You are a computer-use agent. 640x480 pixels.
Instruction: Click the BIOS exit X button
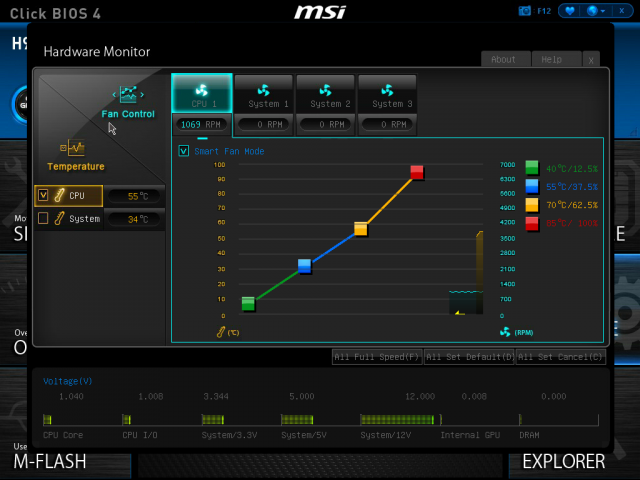coord(622,11)
